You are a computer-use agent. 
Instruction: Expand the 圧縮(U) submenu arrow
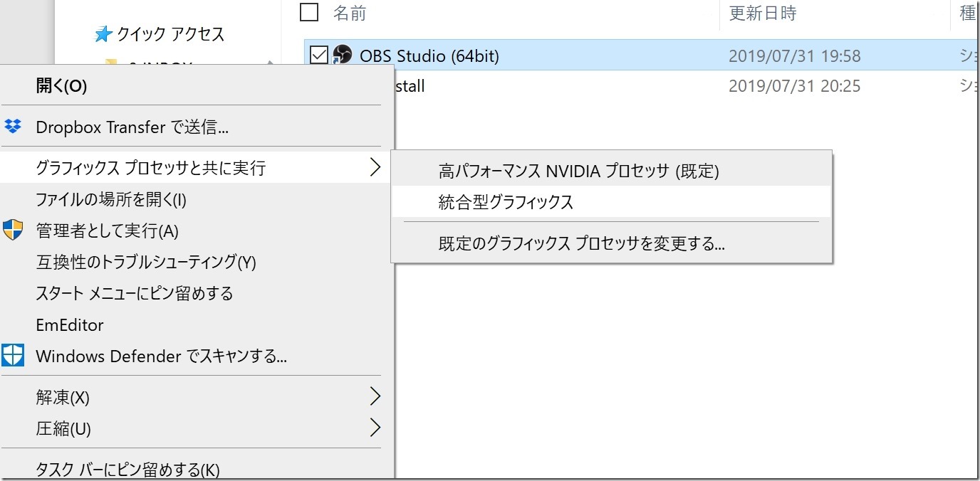coord(375,428)
